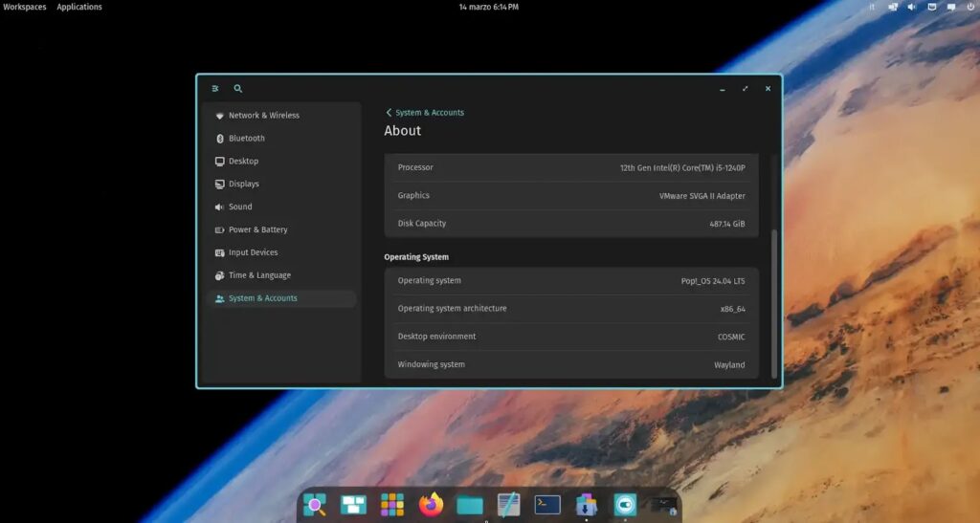Open the Workspaces panel menu
Screen dimensions: 980x523
[x=24, y=7]
